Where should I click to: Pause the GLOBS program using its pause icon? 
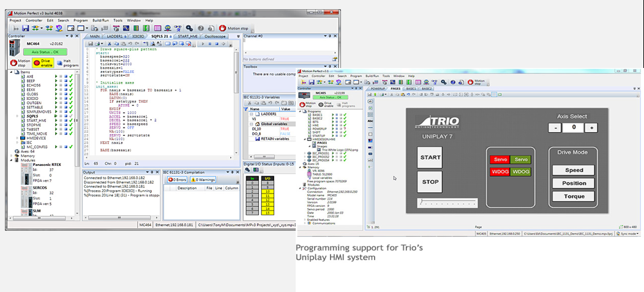[x=61, y=94]
